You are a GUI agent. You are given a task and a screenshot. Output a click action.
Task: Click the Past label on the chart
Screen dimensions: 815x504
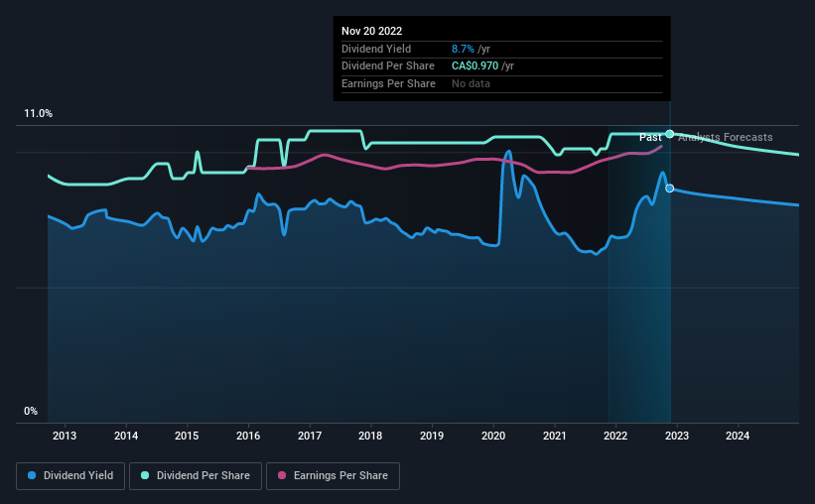pyautogui.click(x=650, y=137)
